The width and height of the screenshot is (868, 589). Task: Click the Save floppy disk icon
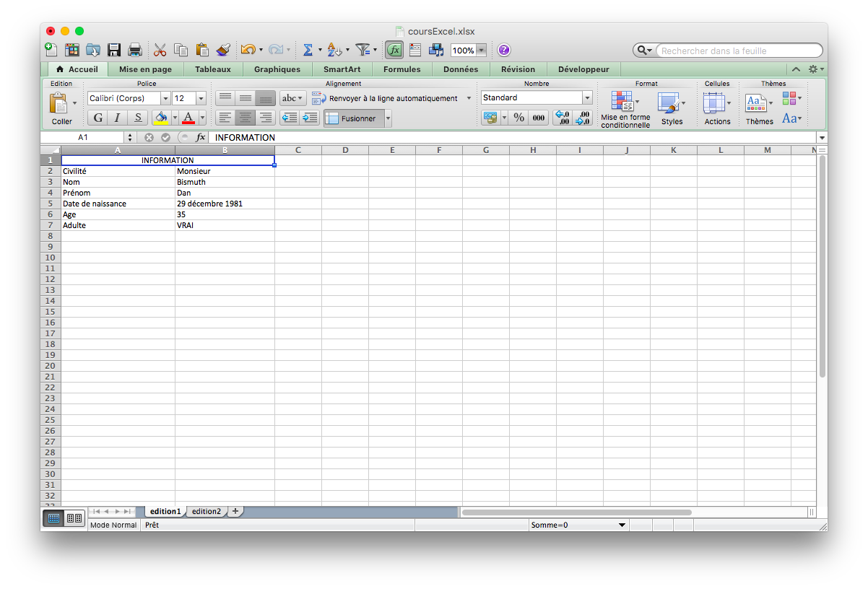[114, 50]
